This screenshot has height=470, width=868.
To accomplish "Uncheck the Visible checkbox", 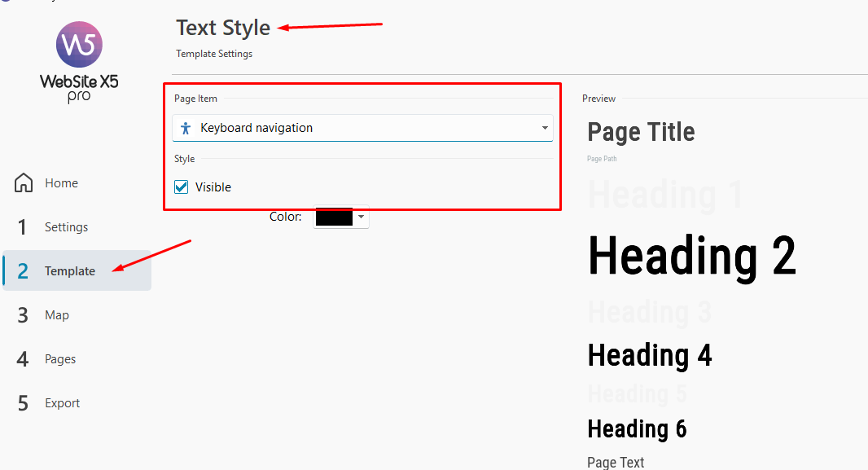I will click(181, 187).
